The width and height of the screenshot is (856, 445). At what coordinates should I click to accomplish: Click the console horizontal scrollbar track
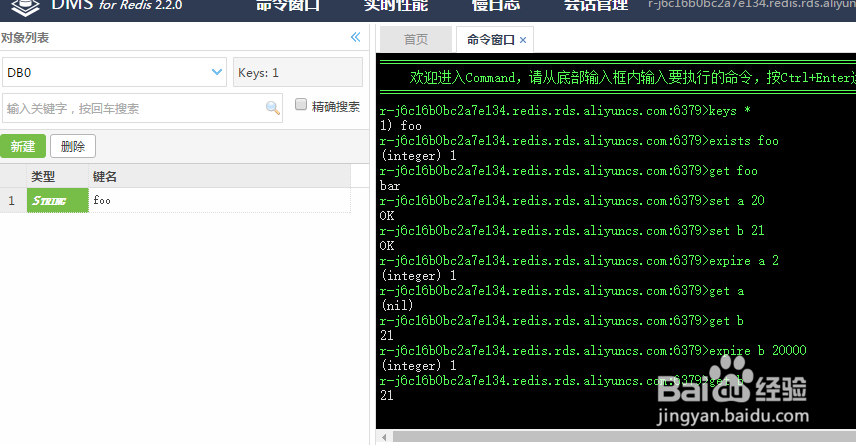coord(624,437)
